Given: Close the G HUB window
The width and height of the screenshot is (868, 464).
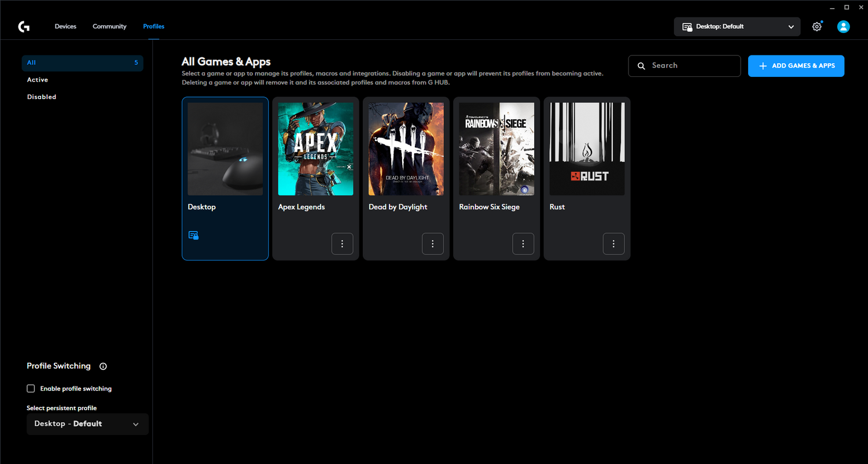Looking at the screenshot, I should (861, 7).
